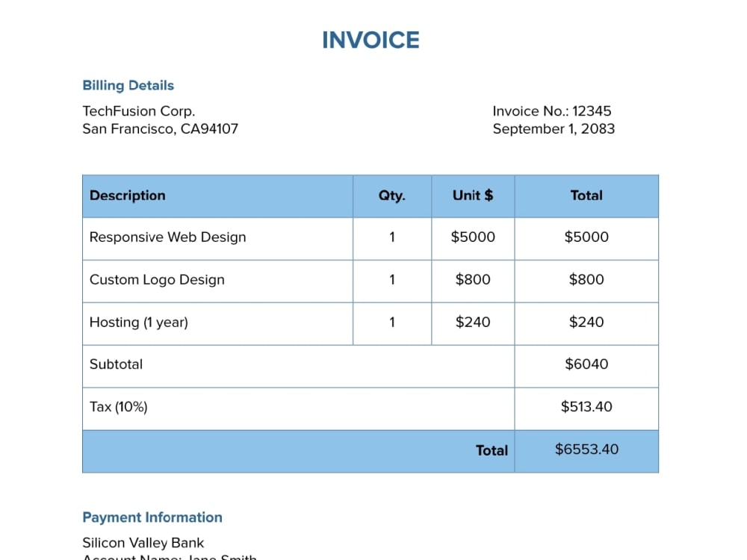Click quantity 1 in Responsive Web Design row
The image size is (747, 560).
pyautogui.click(x=392, y=237)
